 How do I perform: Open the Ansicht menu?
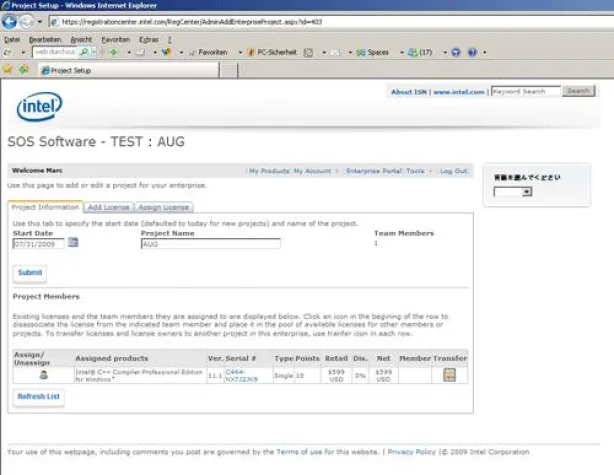tap(81, 39)
